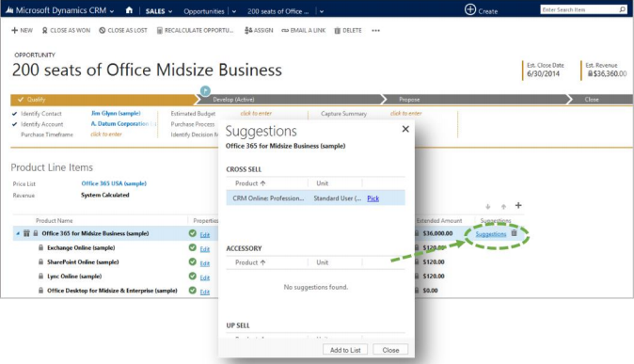Edit properties of Office Desktop for Midsize

coord(205,292)
